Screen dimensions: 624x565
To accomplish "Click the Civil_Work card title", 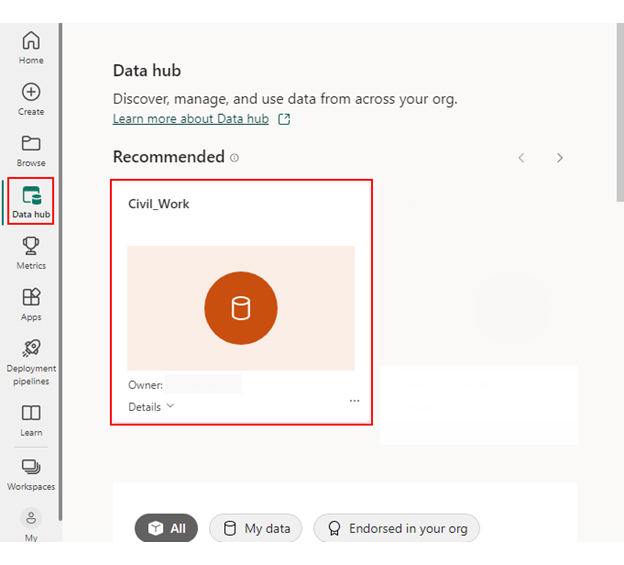I will pyautogui.click(x=158, y=204).
